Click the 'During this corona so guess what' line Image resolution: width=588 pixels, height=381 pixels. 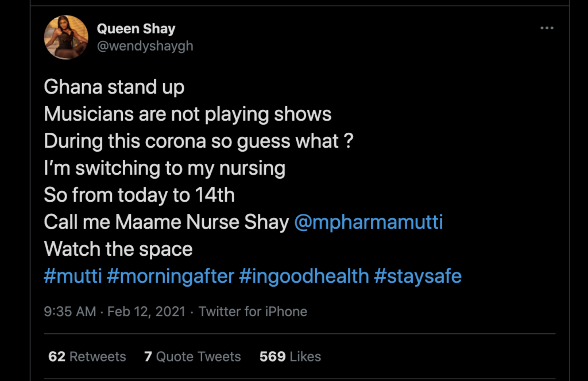click(x=198, y=141)
